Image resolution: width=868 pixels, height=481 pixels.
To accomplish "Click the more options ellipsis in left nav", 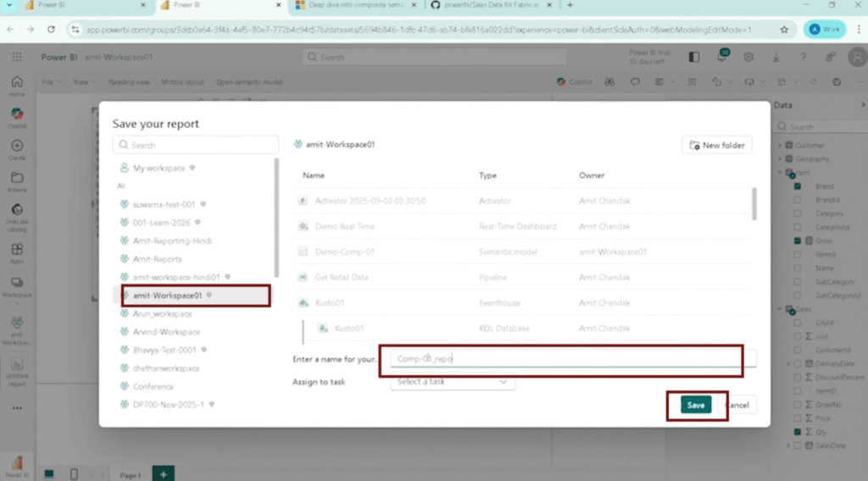I will point(17,408).
